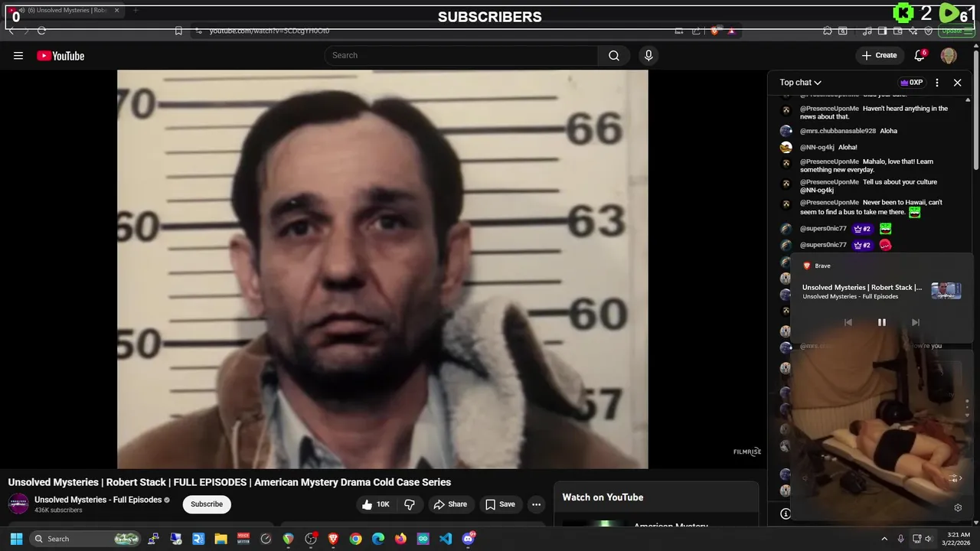Like the video with thumbs up
This screenshot has width=980, height=551.
click(376, 504)
